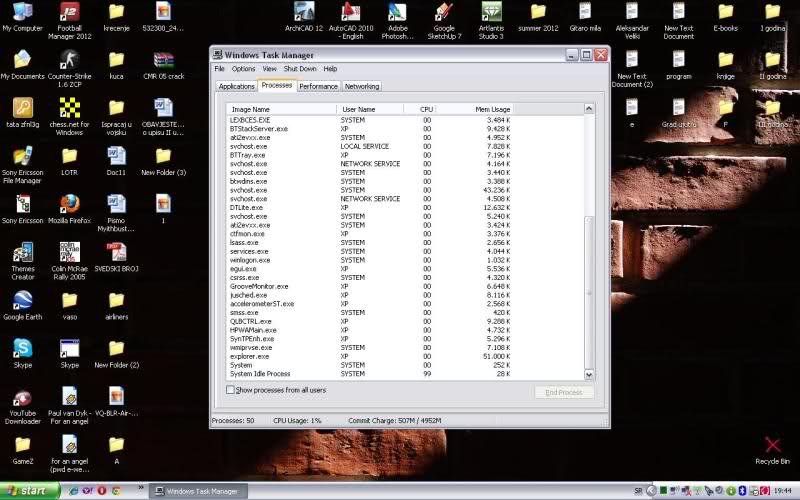Click the Google SketchUp 7 desktop icon
Viewport: 800px width, 500px height.
[445, 13]
